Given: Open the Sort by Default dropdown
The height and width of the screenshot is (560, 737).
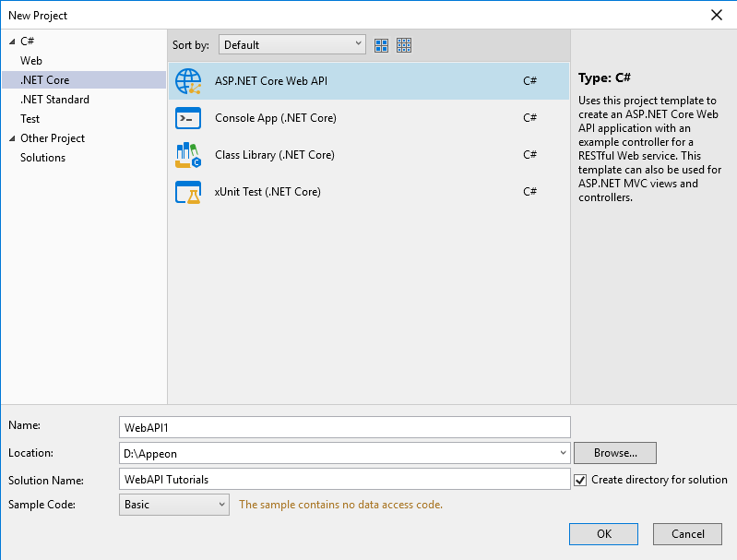Looking at the screenshot, I should (x=291, y=44).
